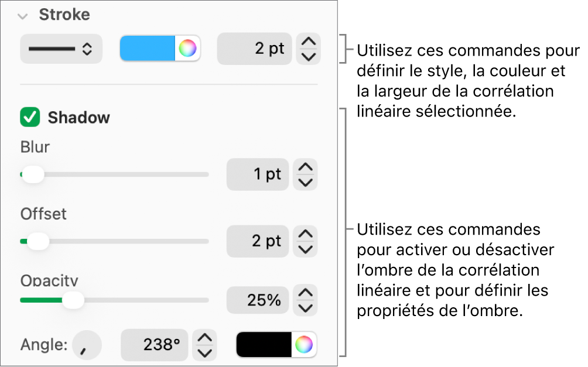
Task: Click the Angle dial knob
Action: point(86,345)
